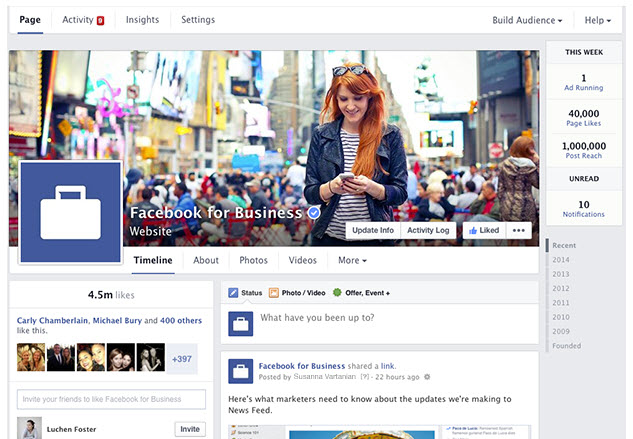Click the invite friends input field
The image size is (633, 439).
pos(111,399)
